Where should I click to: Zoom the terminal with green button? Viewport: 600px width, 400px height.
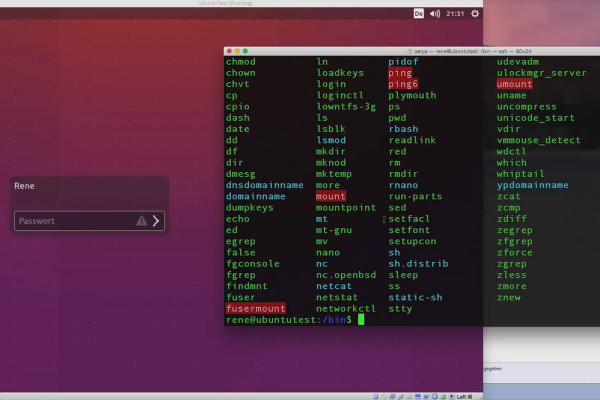pyautogui.click(x=245, y=51)
